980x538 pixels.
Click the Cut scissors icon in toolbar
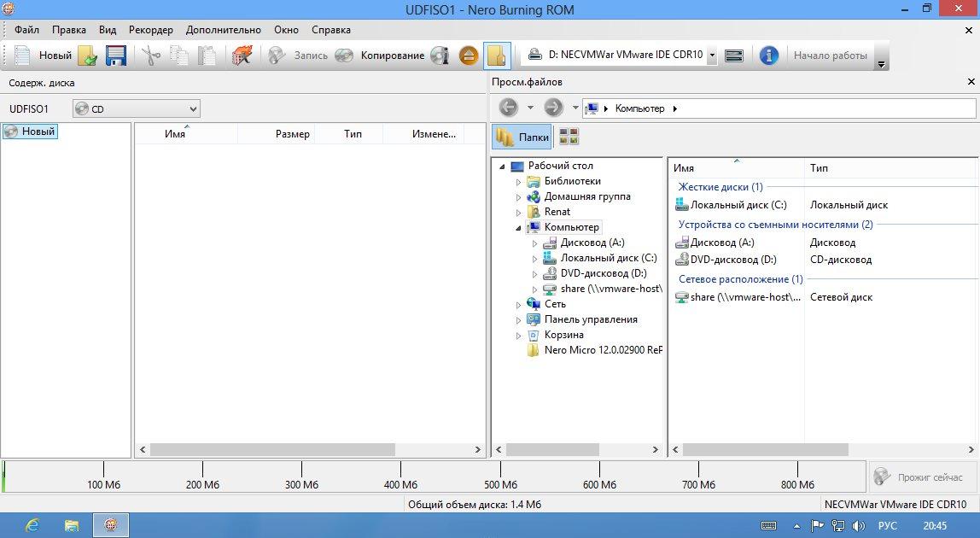(150, 55)
